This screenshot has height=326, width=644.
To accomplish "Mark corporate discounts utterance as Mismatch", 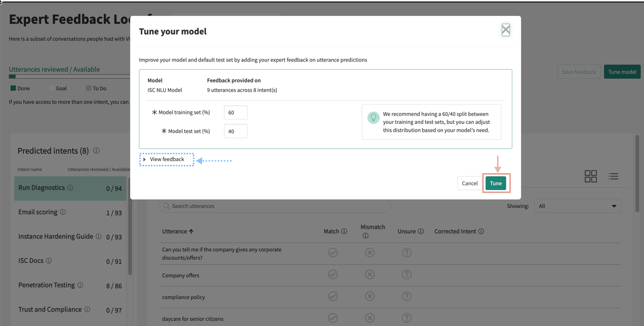I will click(x=370, y=252).
